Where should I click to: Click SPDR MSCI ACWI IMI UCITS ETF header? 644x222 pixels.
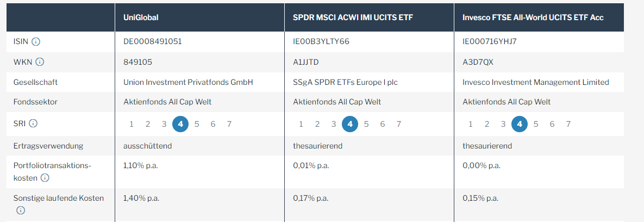click(353, 17)
